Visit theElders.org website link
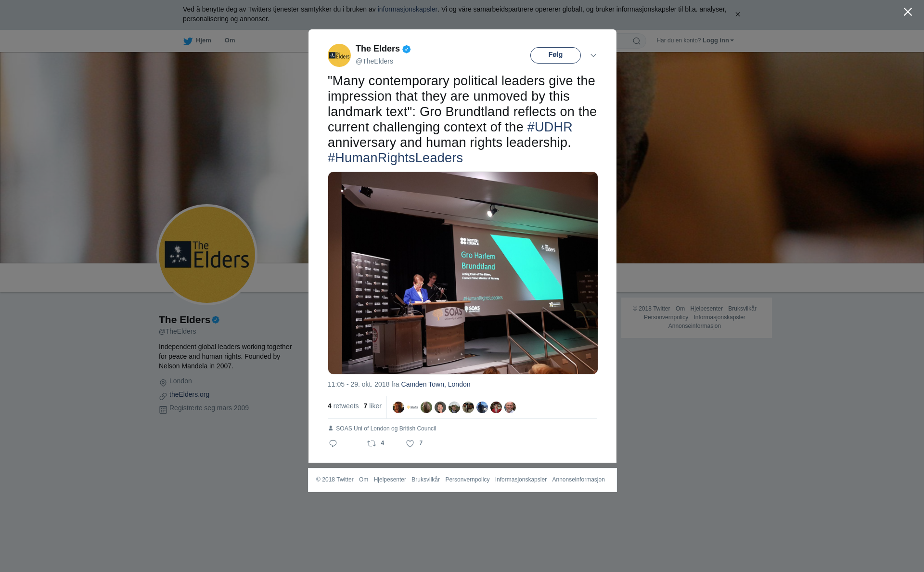 pos(189,394)
